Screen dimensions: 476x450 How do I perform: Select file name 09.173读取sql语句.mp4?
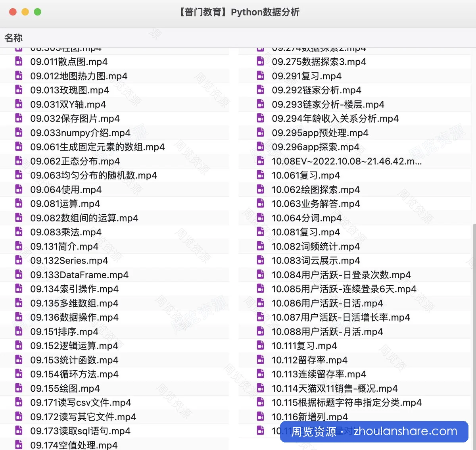click(x=81, y=431)
